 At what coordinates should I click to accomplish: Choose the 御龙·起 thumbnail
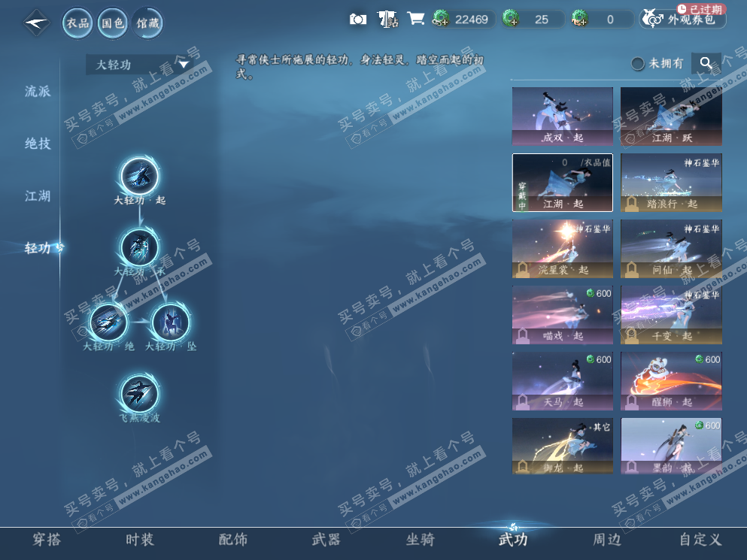563,446
